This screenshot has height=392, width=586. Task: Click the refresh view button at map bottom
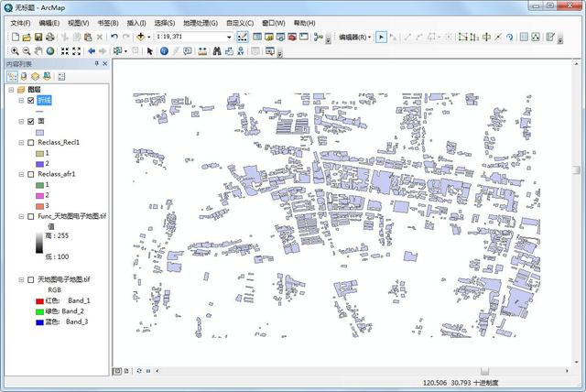pyautogui.click(x=139, y=371)
